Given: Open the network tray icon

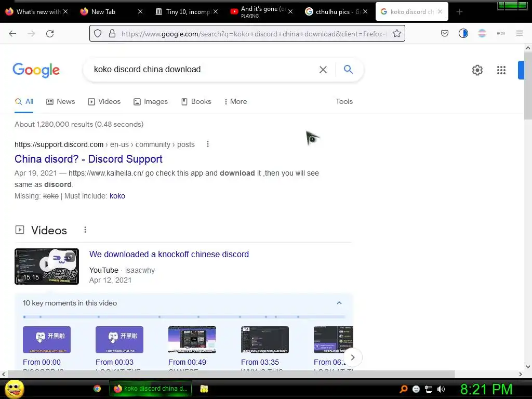Looking at the screenshot, I should coord(429,389).
